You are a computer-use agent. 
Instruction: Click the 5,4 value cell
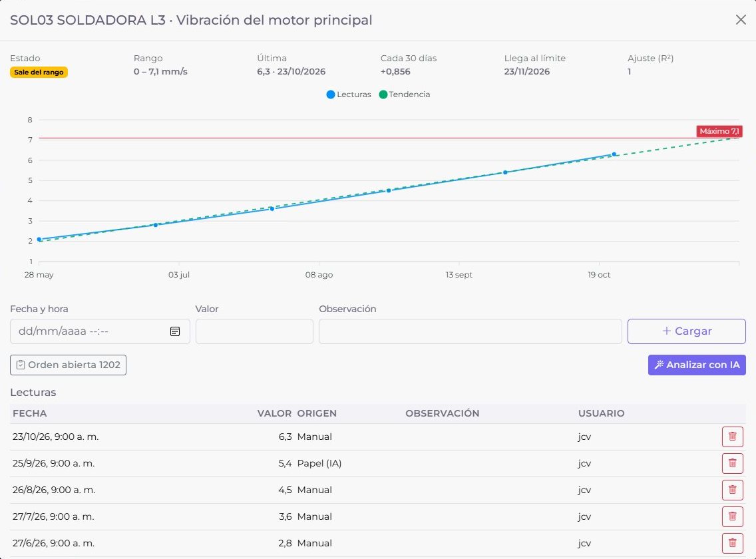[285, 463]
